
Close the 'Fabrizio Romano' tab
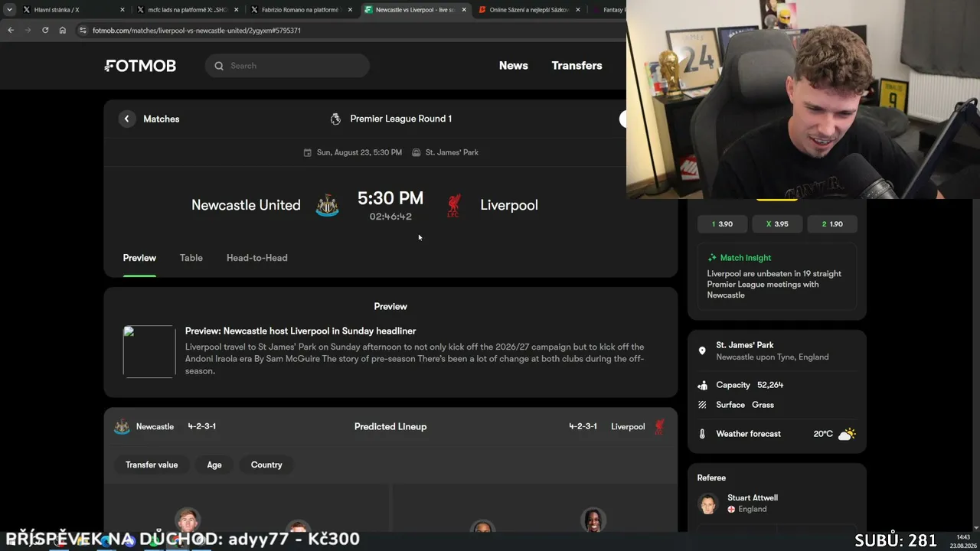350,10
